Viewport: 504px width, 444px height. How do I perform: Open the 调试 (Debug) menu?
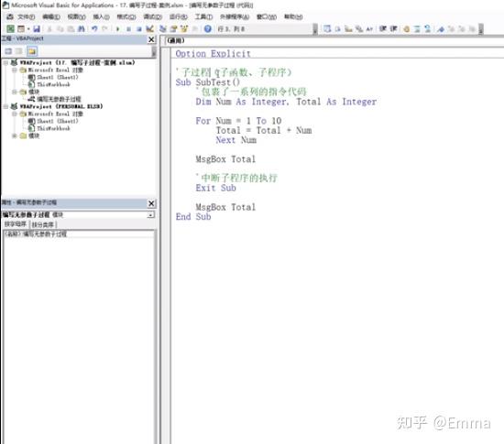point(153,16)
